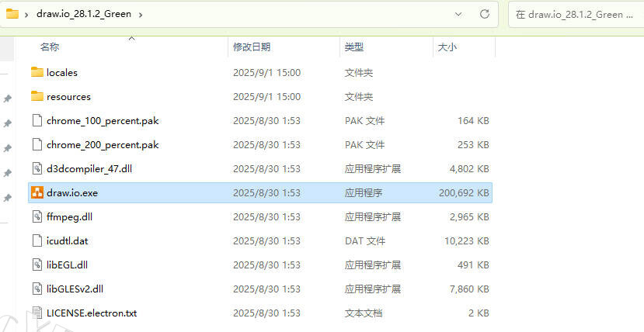The width and height of the screenshot is (644, 332).
Task: Click the DAT 文件 type cell
Action: (365, 241)
